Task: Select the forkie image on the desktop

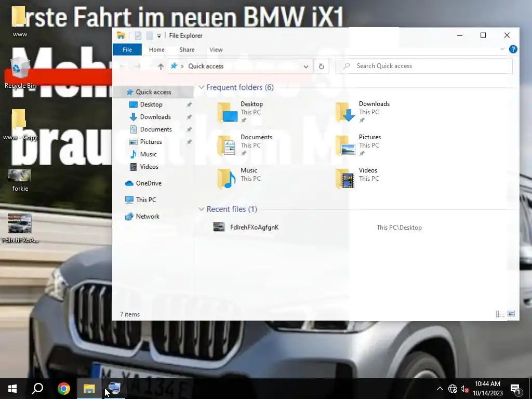Action: (20, 180)
